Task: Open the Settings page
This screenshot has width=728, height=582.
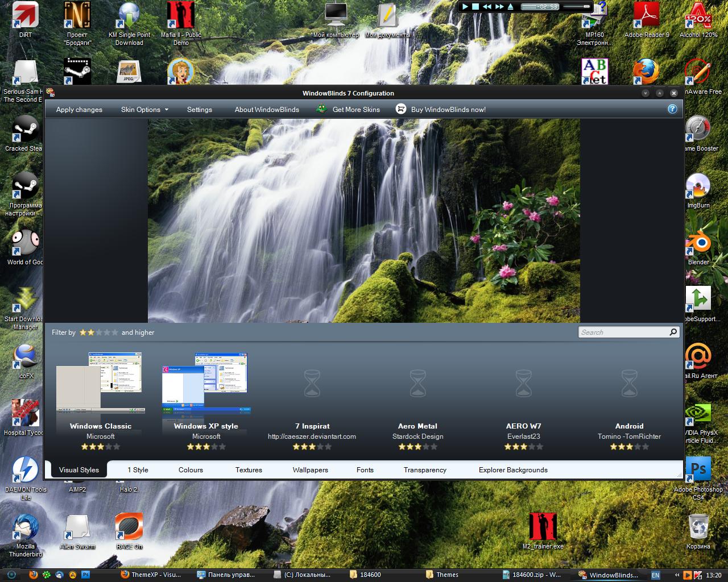Action: (x=200, y=109)
